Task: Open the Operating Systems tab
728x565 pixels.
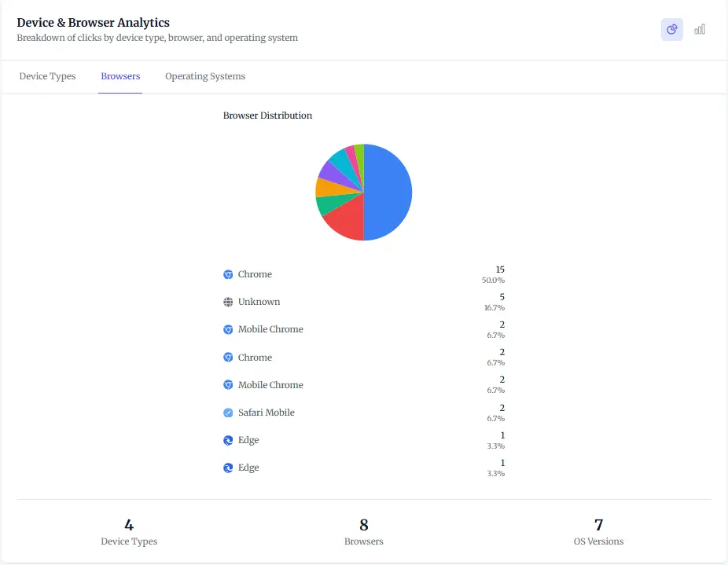Action: 205,76
